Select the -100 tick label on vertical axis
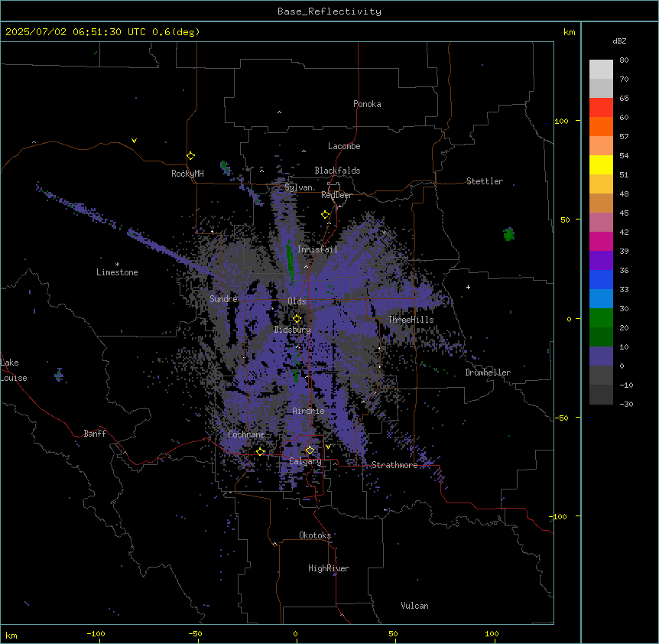659x644 pixels. [x=559, y=516]
